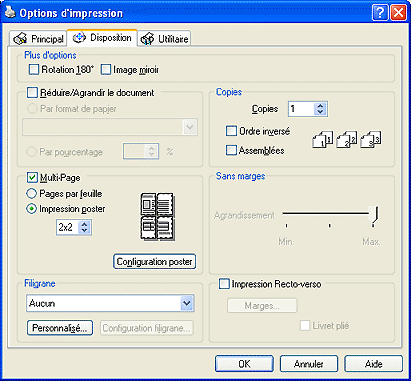The height and width of the screenshot is (381, 411).
Task: Click the printer icon in title bar
Action: click(10, 13)
